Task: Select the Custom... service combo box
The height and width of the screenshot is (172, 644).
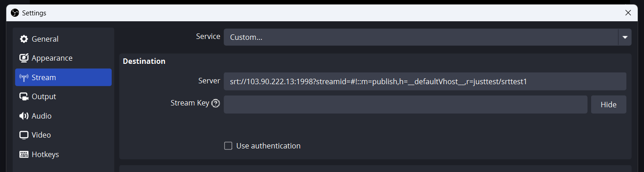Action: (428, 37)
